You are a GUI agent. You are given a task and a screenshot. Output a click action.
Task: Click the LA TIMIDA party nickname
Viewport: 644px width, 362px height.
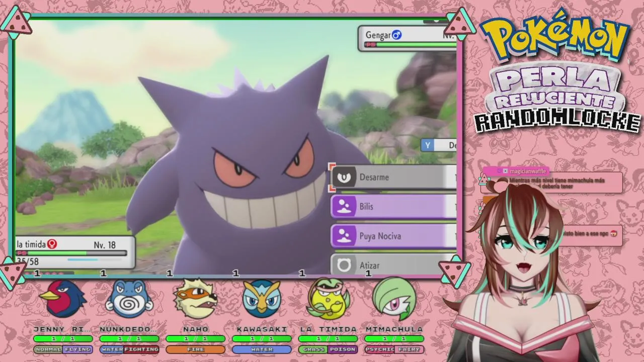click(x=328, y=329)
